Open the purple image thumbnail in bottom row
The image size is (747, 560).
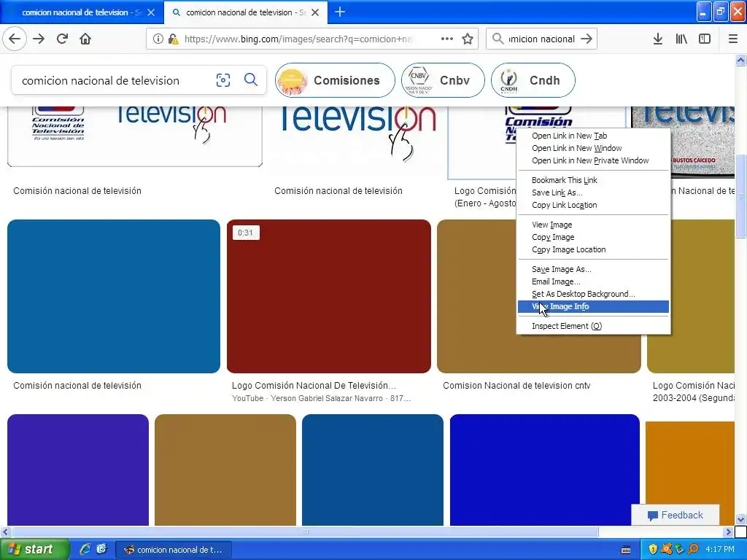point(78,470)
